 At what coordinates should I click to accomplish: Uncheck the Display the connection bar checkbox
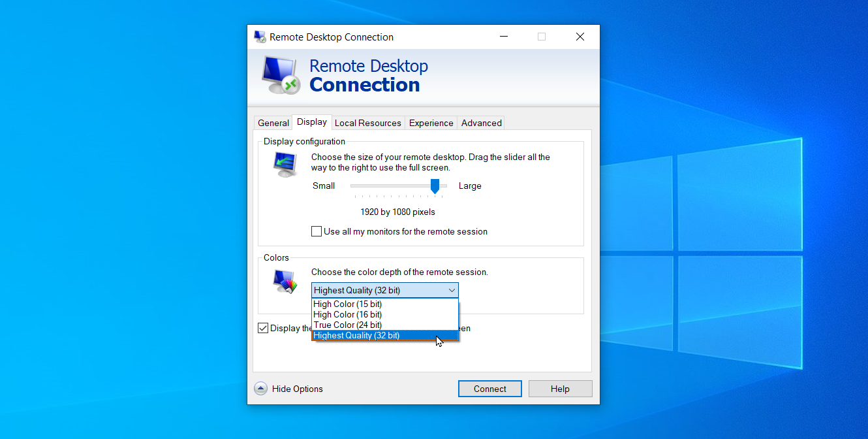[x=263, y=328]
